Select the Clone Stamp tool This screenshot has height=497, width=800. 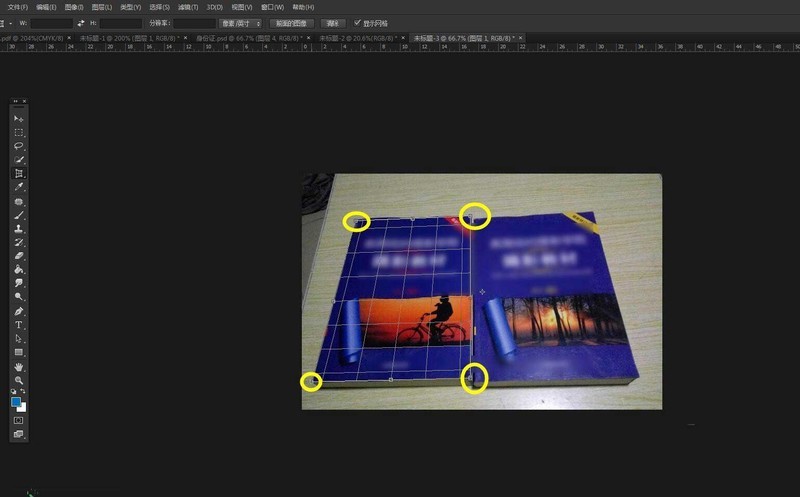click(19, 228)
